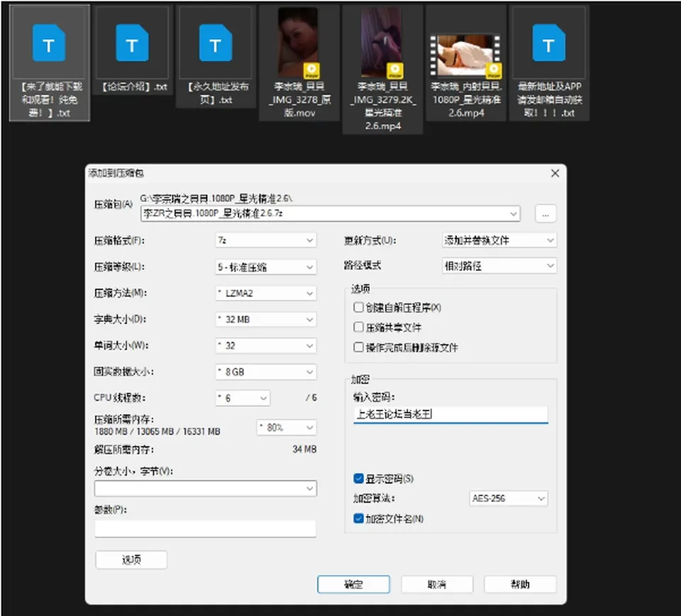The image size is (681, 616).
Task: Expand the archive name 压缩包 combo box arrow
Action: coord(513,213)
